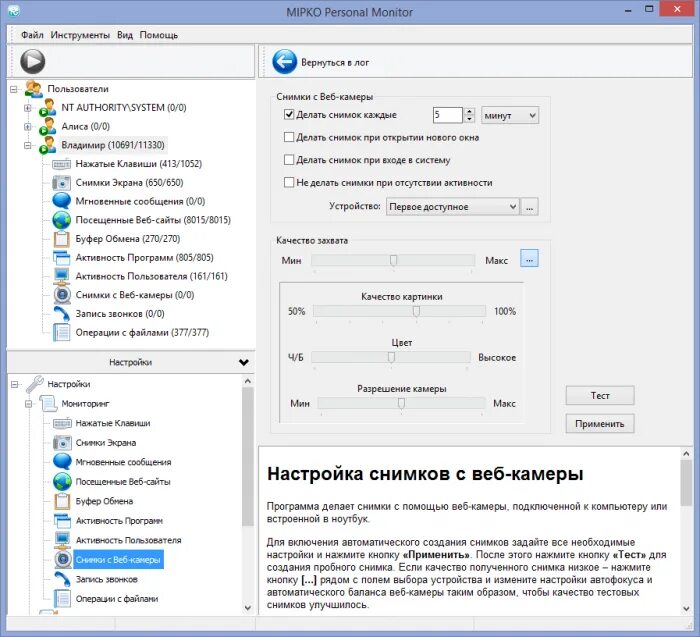Click monitor icon beside Активность Пользователя (161/161)

[x=62, y=276]
